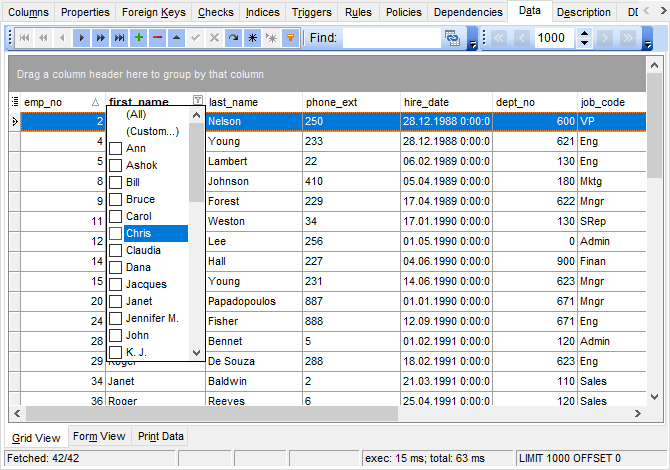Image resolution: width=670 pixels, height=470 pixels.
Task: Click inside the Find text field
Action: [x=390, y=38]
